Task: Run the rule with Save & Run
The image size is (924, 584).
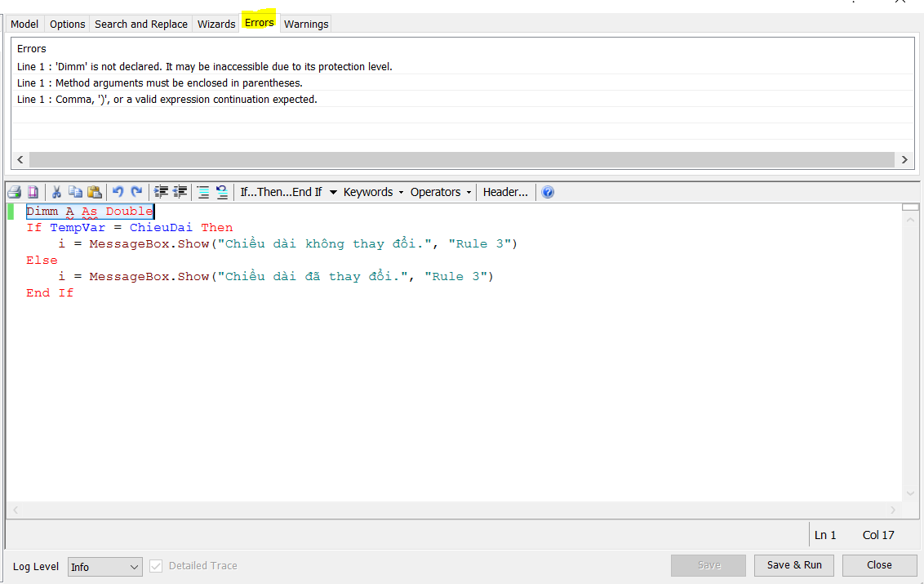Action: tap(793, 564)
